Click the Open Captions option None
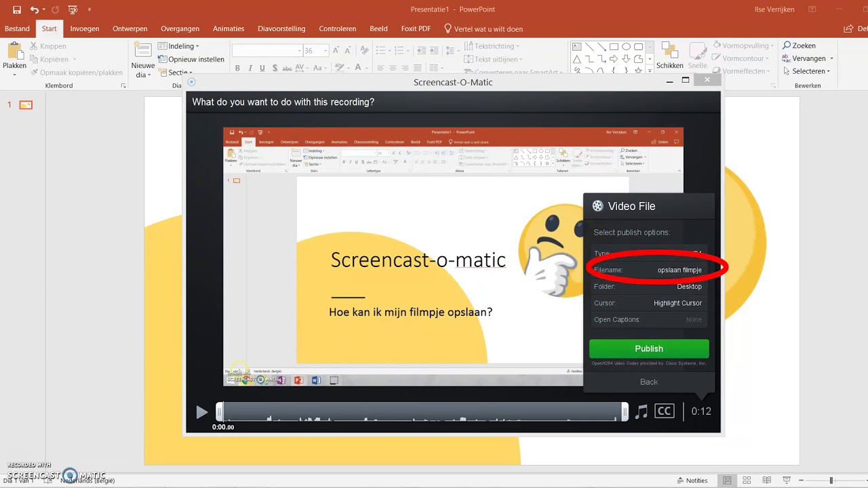 click(649, 320)
